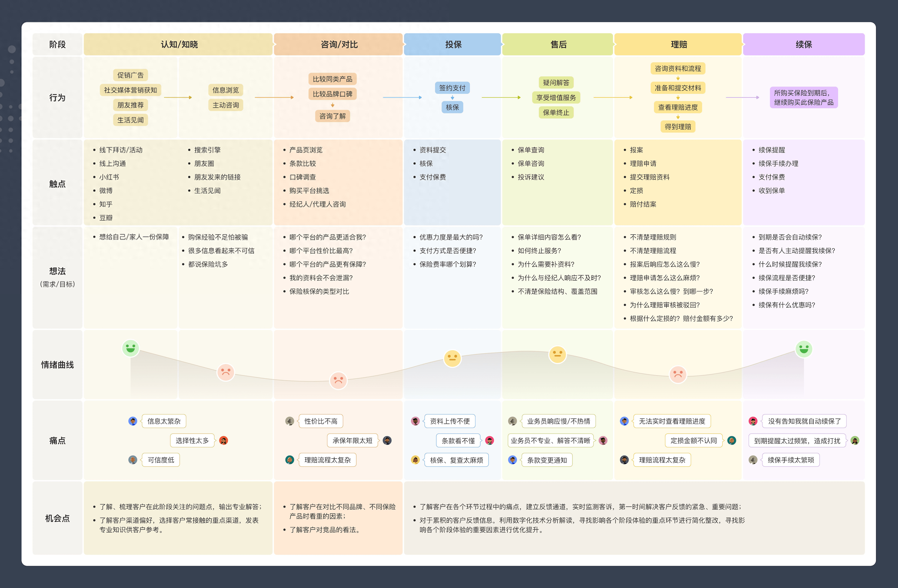Screen dimensions: 898x588
Task: Click the 比较同类产品 action tag
Action: click(x=333, y=79)
